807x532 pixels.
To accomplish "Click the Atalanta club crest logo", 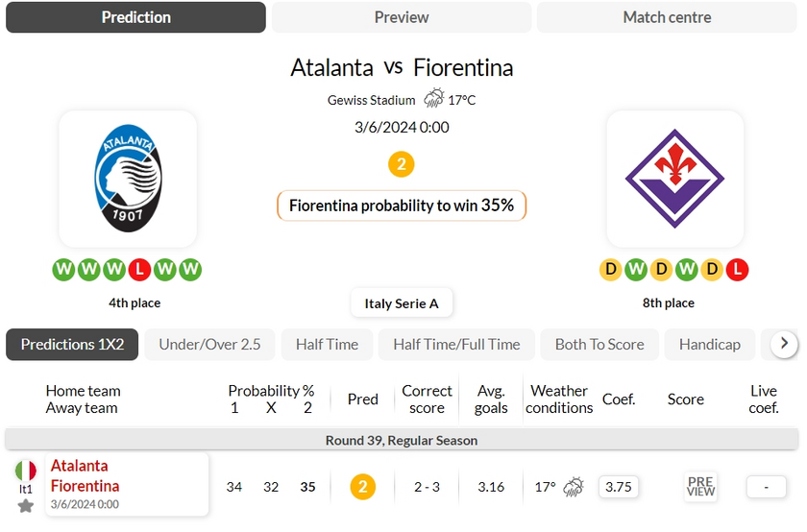I will point(128,178).
